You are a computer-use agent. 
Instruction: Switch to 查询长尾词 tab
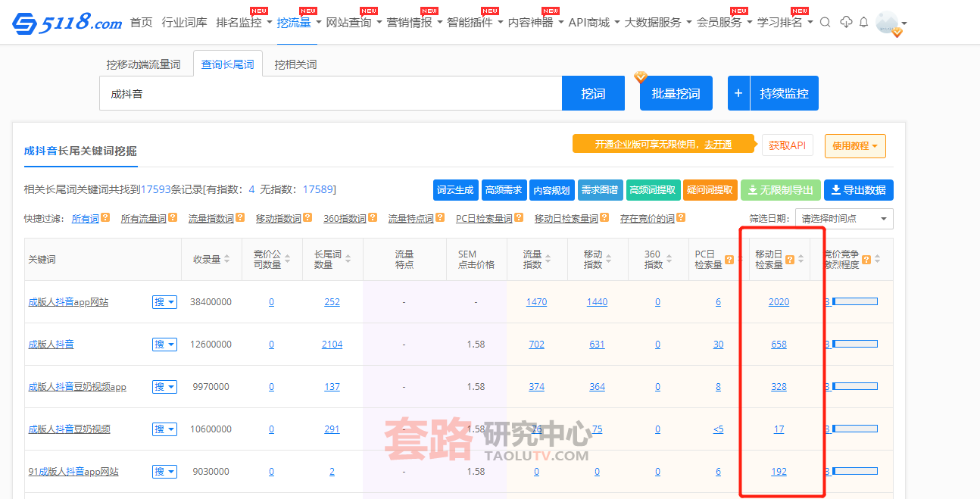pos(228,64)
